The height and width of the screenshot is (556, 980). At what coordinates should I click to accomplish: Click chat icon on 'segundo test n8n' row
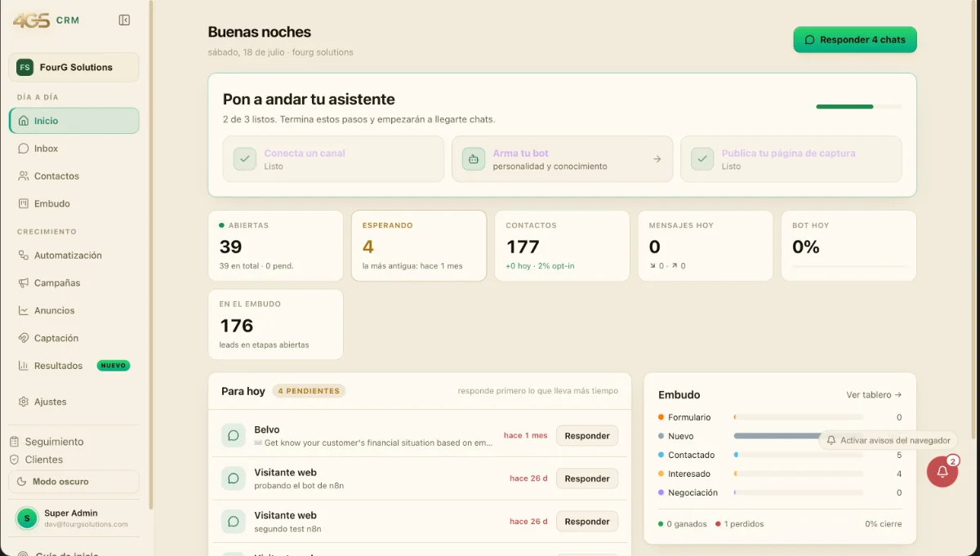(x=234, y=522)
